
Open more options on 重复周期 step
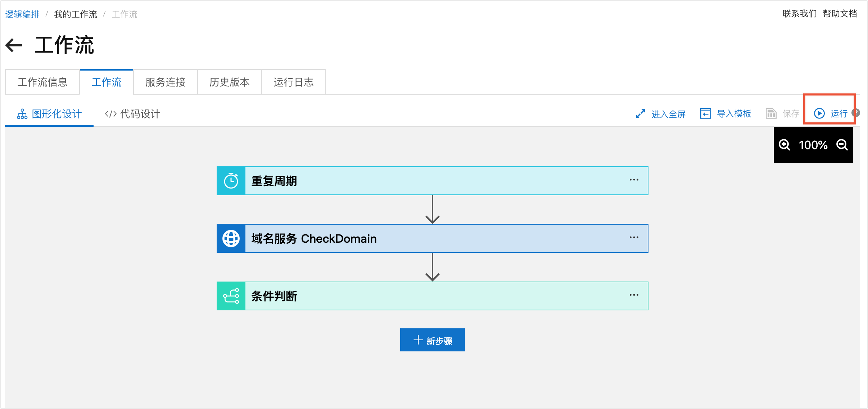pos(634,180)
